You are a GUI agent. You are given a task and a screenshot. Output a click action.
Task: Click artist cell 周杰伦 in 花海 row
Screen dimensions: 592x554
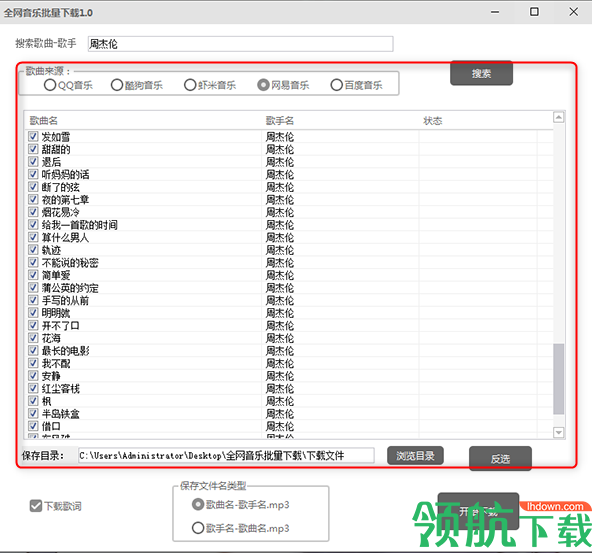pyautogui.click(x=280, y=338)
